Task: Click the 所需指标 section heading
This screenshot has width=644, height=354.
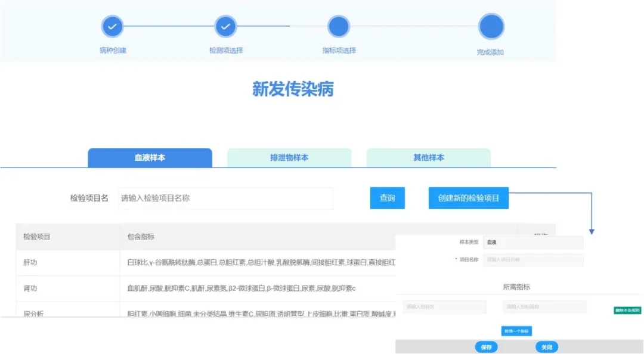Action: pyautogui.click(x=516, y=287)
